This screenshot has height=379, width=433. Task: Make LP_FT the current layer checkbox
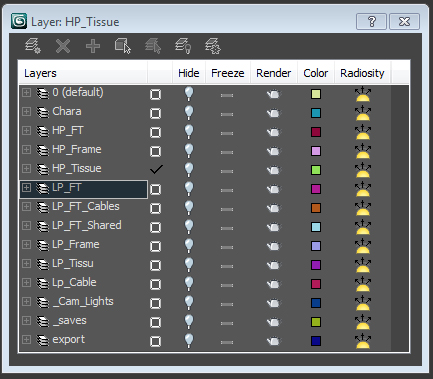[155, 189]
